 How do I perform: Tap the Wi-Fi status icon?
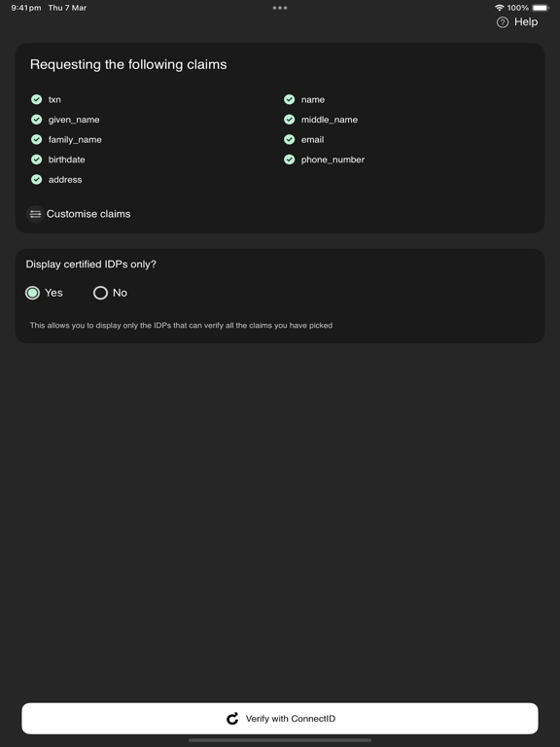[x=500, y=8]
